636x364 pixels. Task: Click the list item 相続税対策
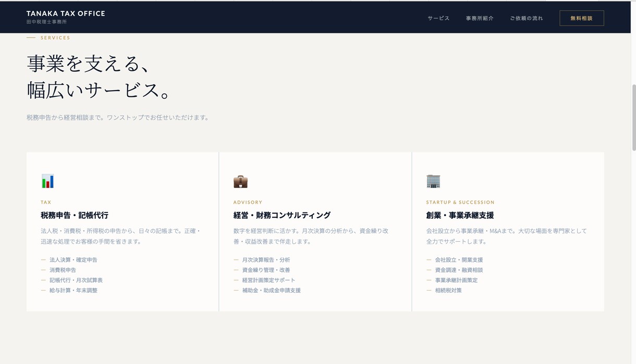[x=448, y=290]
